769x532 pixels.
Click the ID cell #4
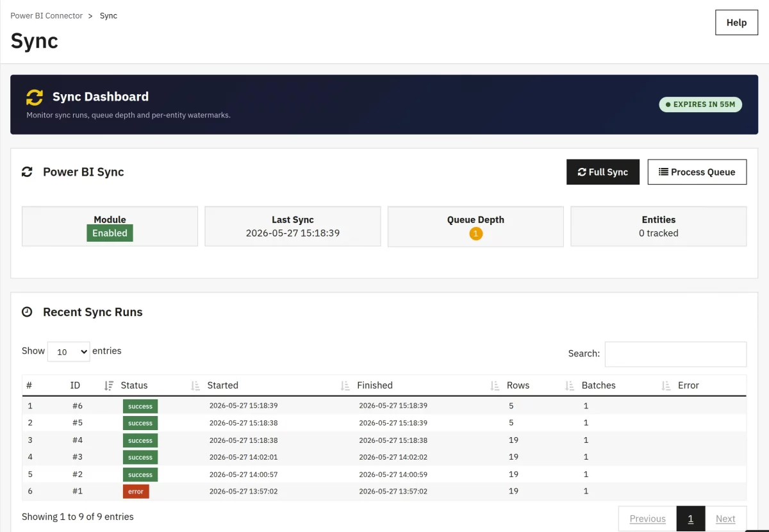[78, 440]
